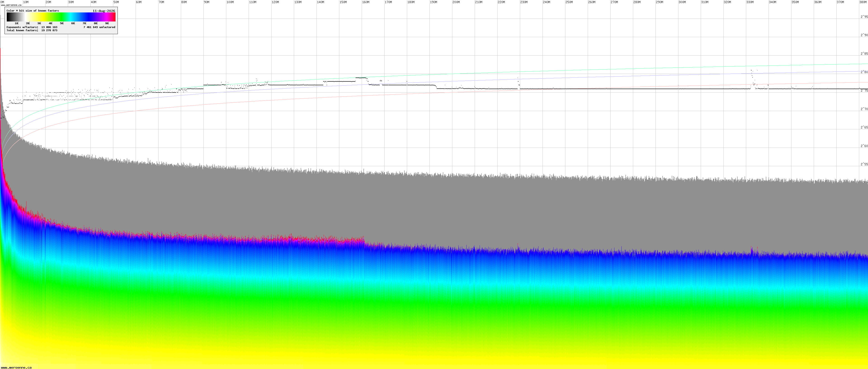Select the "Total known factors:" label

click(22, 30)
